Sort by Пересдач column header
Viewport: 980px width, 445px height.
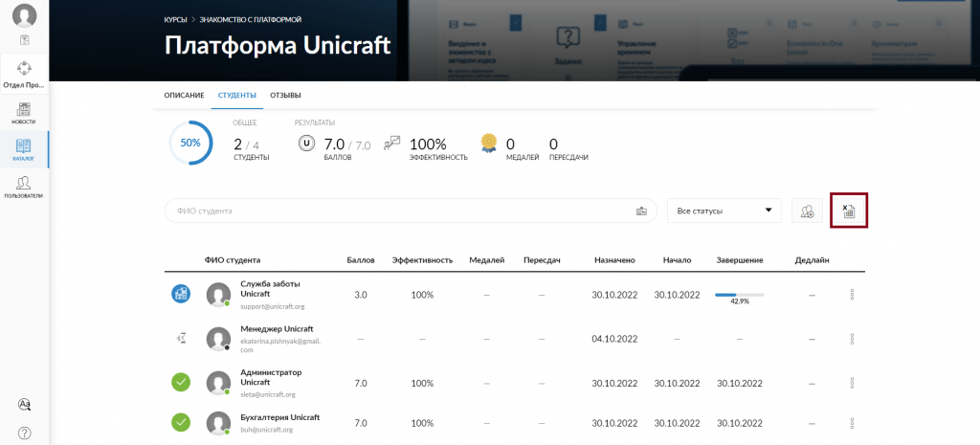542,260
